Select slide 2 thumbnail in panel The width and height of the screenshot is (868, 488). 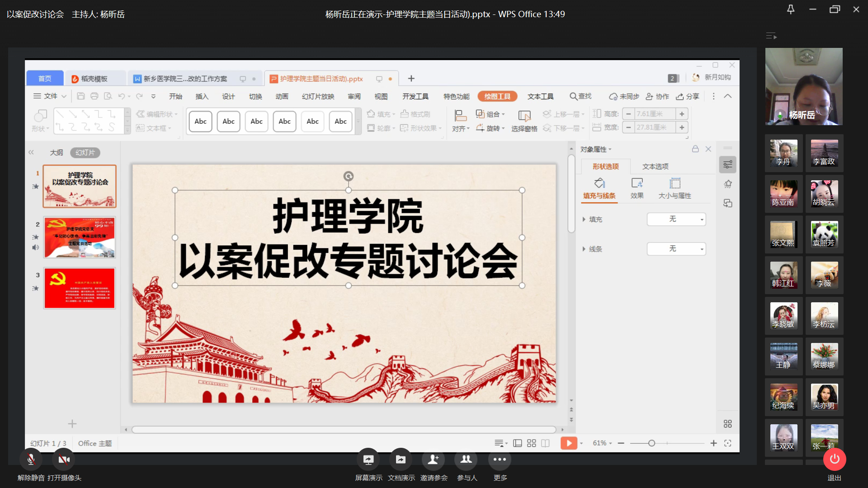(80, 238)
